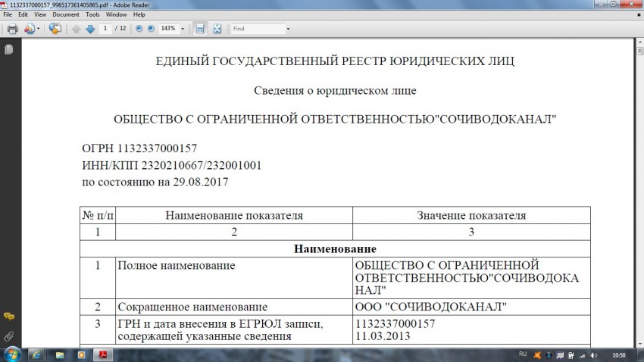Click the page number input box
644x362 pixels.
(106, 29)
